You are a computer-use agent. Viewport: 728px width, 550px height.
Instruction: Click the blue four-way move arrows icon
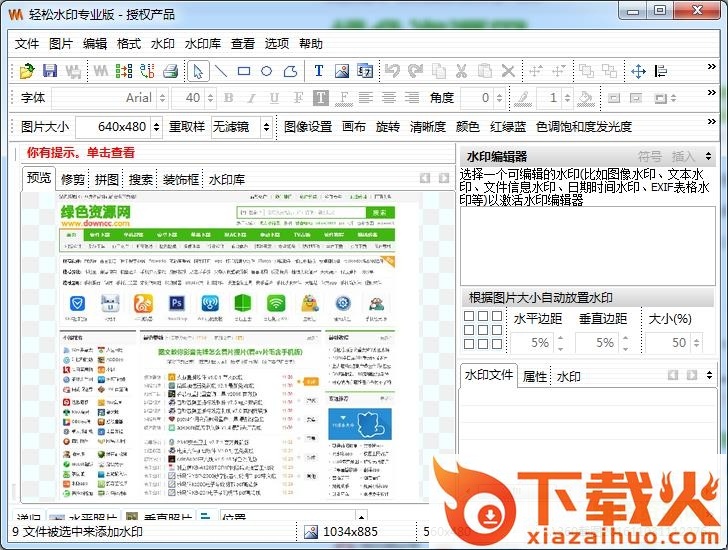point(638,71)
